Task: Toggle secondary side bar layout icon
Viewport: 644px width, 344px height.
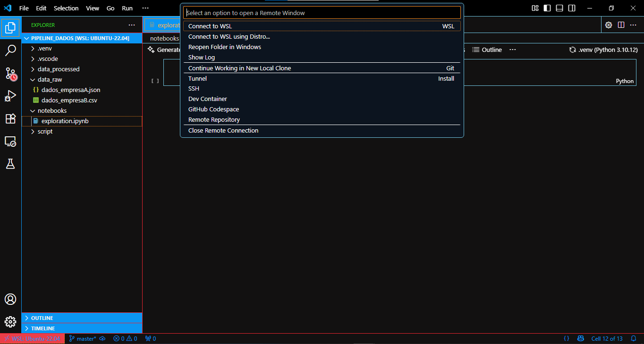Action: (572, 8)
